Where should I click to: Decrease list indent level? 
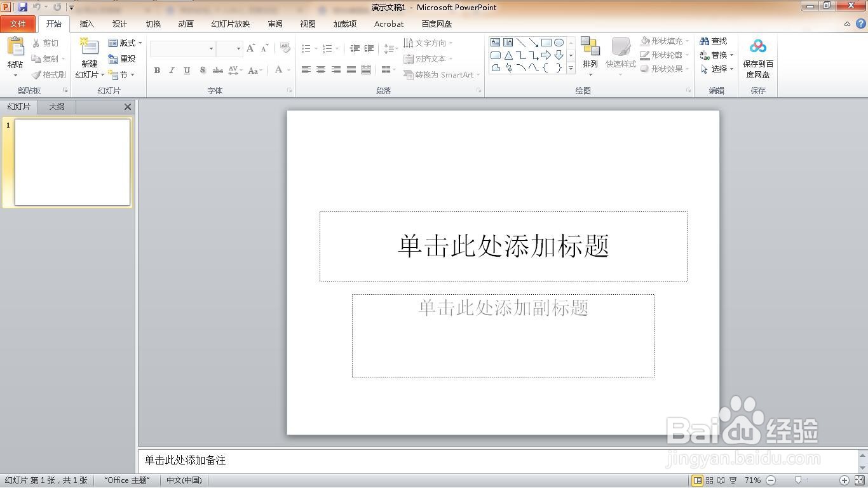(354, 48)
